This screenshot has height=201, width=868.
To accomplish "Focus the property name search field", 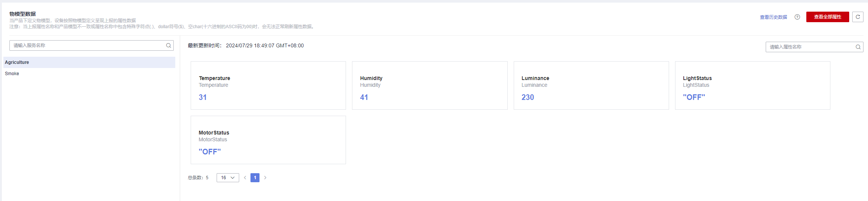I will tap(810, 47).
